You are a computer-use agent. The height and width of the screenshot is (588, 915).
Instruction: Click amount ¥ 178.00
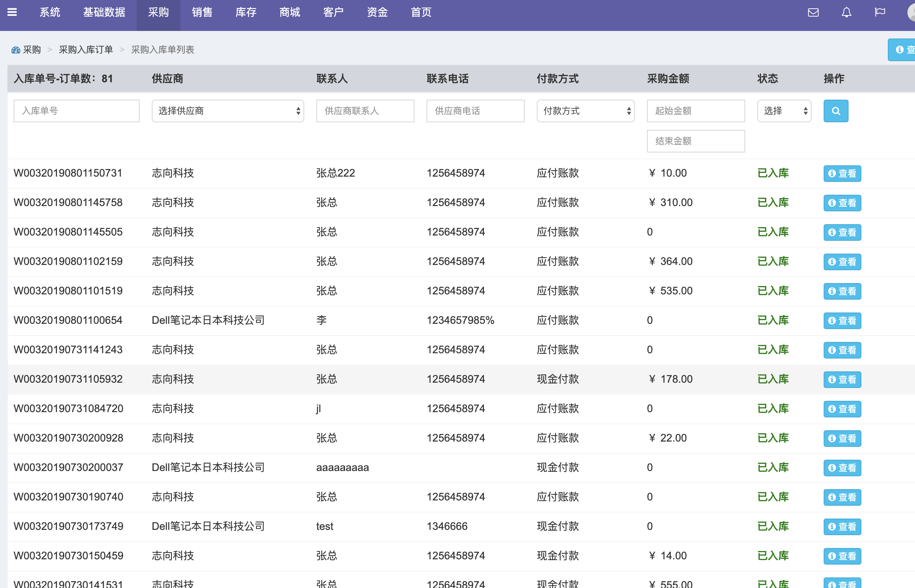(671, 379)
